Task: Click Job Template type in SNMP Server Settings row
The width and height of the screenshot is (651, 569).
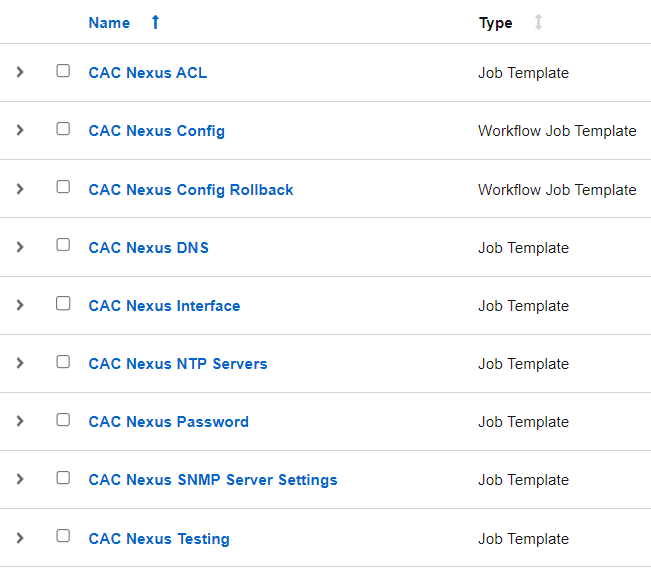Action: coord(524,481)
